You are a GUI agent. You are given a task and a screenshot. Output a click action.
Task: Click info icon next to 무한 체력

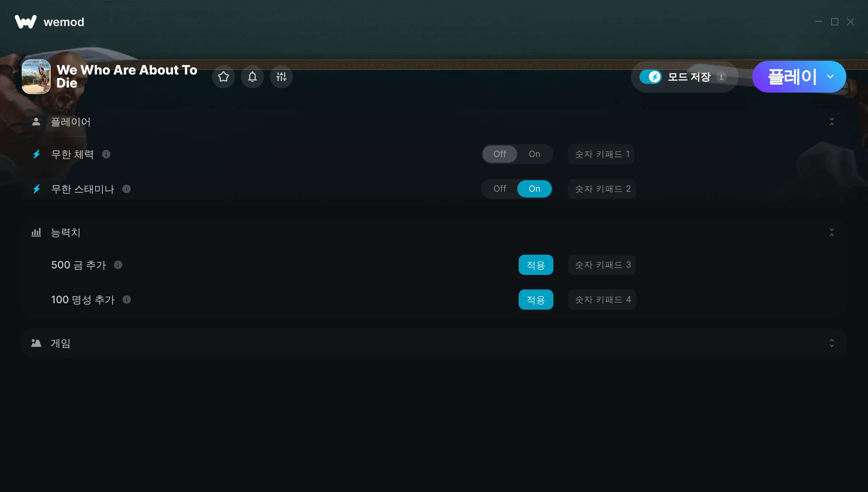(106, 154)
